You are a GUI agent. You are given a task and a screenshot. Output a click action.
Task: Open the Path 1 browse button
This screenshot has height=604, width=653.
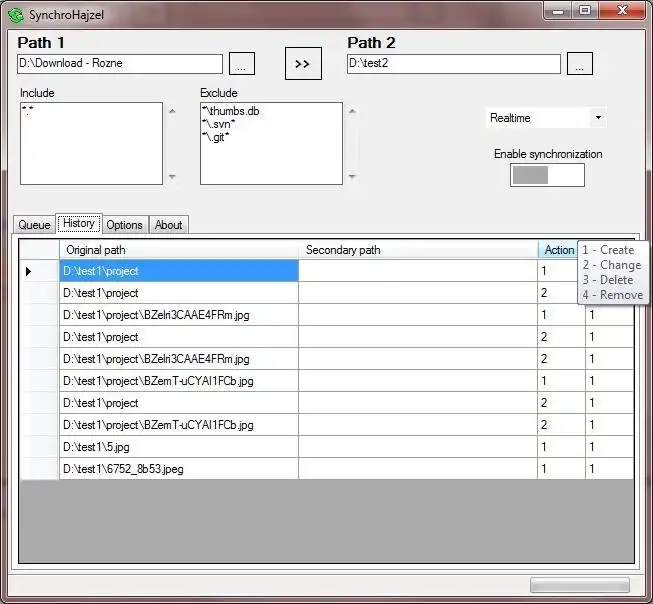tap(242, 64)
